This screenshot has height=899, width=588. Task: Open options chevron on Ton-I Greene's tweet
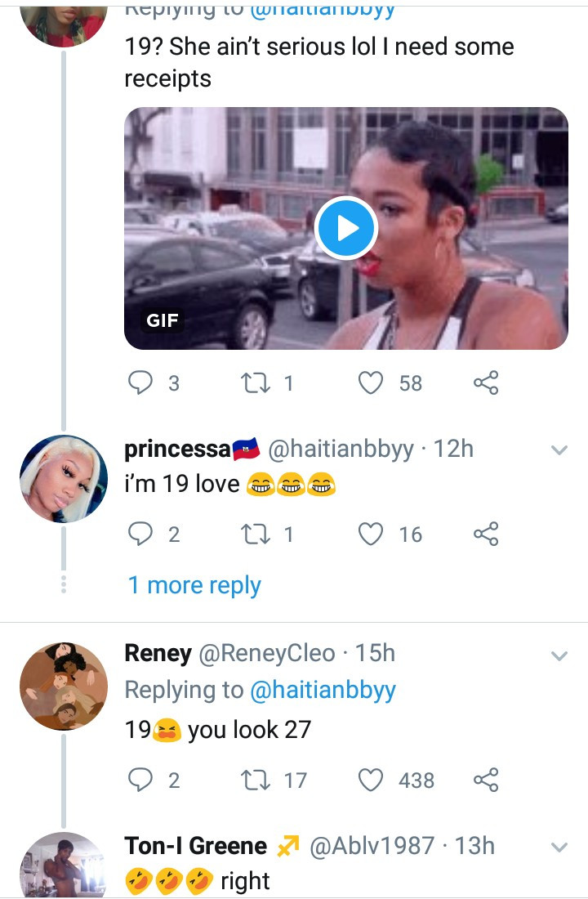pyautogui.click(x=559, y=848)
